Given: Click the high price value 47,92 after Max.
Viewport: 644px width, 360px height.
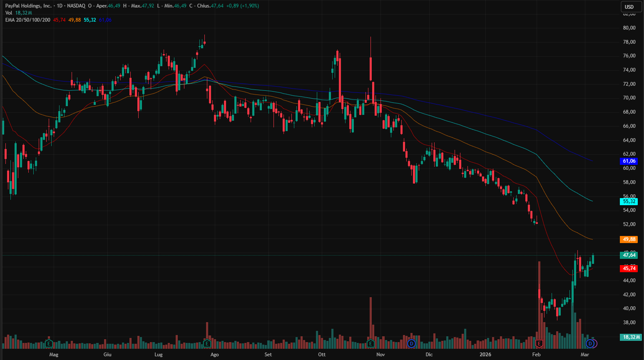Looking at the screenshot, I should [x=148, y=6].
